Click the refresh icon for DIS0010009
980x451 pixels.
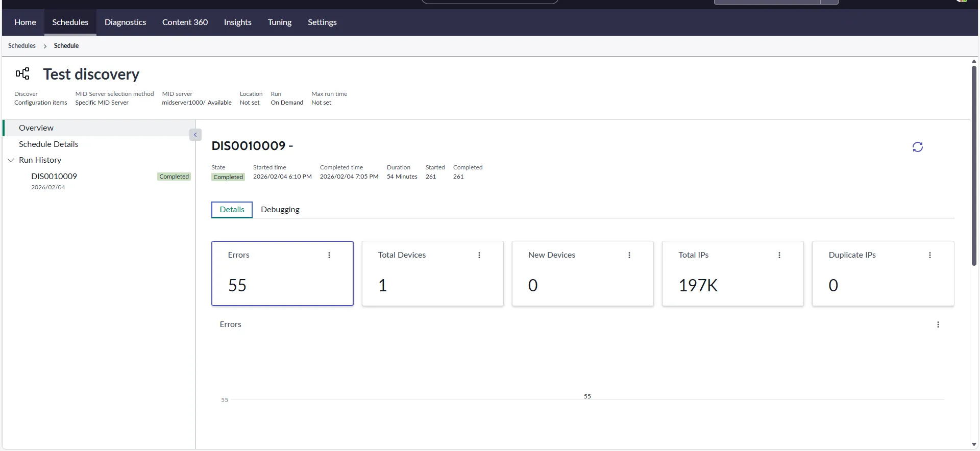(917, 147)
